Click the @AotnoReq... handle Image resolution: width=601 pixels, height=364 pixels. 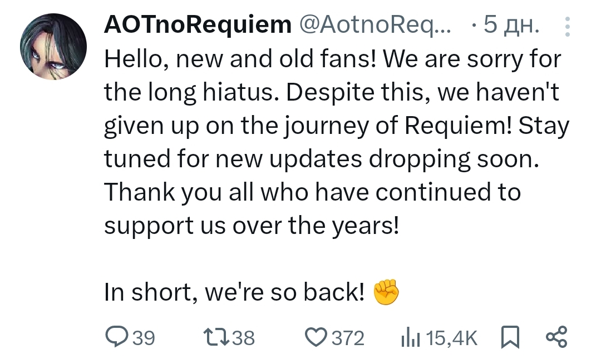[377, 25]
